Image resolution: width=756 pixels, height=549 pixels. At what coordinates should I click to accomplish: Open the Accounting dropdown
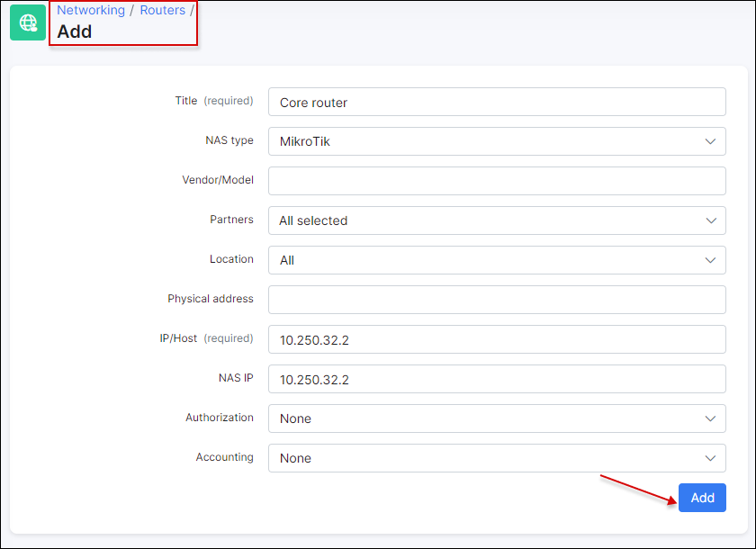[x=495, y=458]
